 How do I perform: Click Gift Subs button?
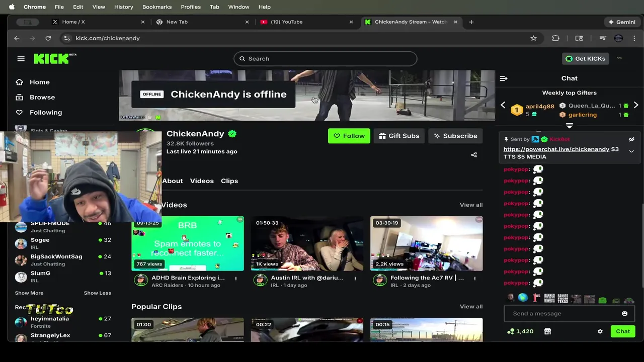pos(399,136)
